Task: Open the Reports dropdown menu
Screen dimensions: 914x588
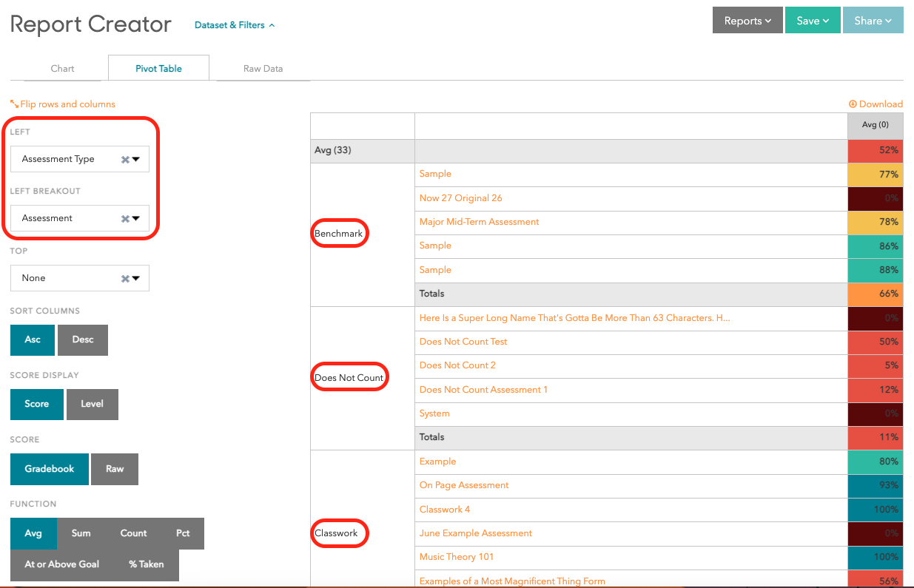Action: 747,21
